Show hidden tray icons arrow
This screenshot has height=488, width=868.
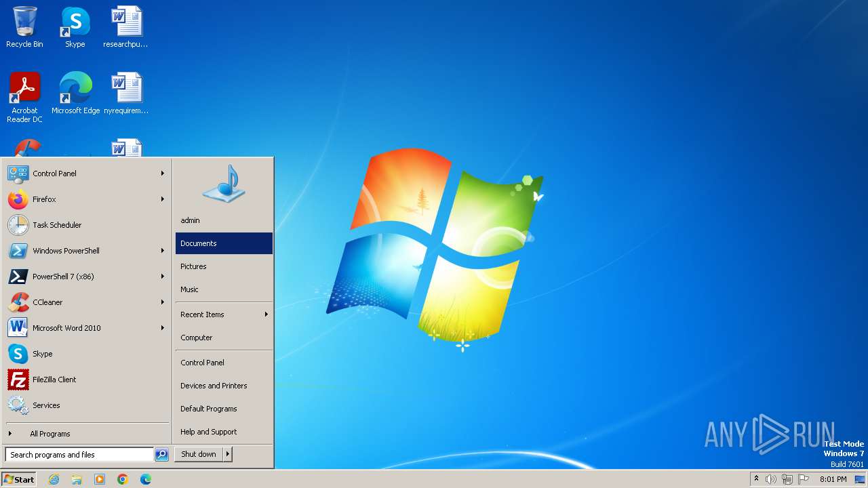[756, 479]
